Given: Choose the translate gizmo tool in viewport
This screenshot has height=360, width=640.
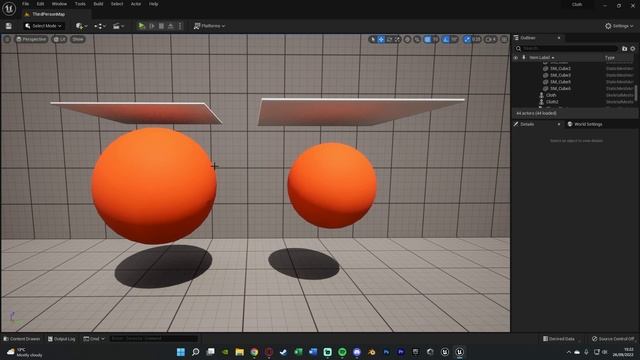Looking at the screenshot, I should point(381,39).
